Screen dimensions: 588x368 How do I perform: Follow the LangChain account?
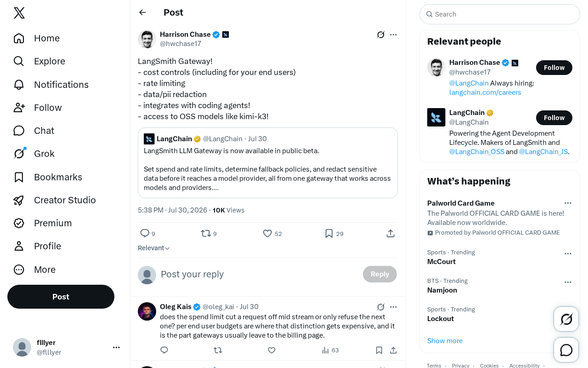(x=554, y=118)
